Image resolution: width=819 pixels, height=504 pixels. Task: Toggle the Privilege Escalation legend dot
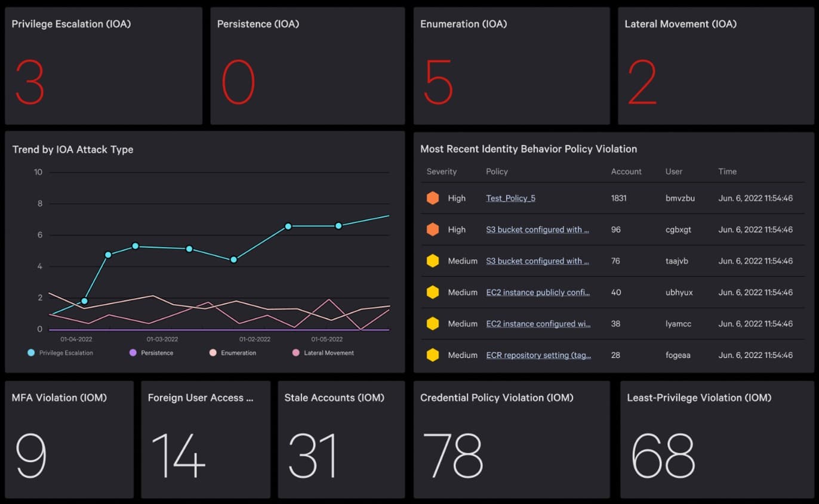(31, 353)
